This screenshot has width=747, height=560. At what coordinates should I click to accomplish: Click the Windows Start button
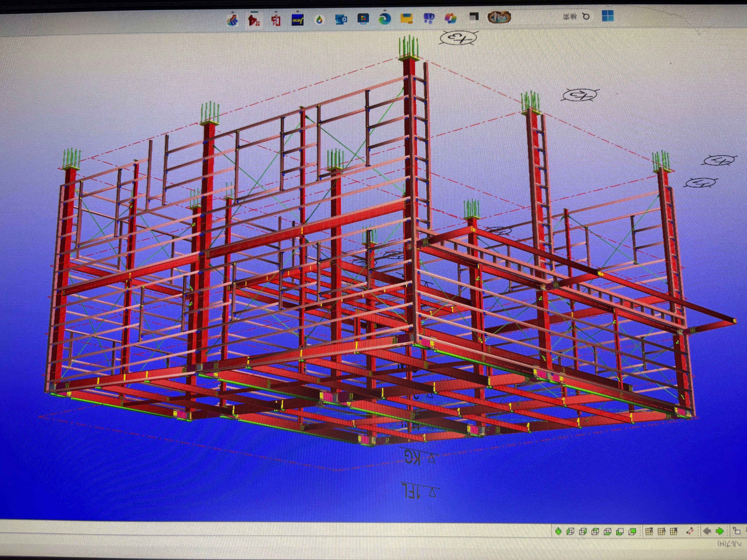(x=608, y=16)
